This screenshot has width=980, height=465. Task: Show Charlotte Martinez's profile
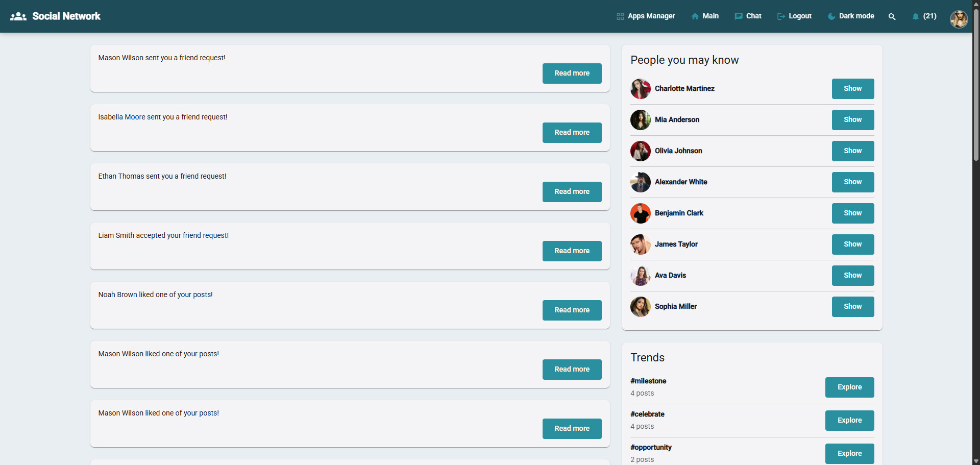[x=853, y=89]
